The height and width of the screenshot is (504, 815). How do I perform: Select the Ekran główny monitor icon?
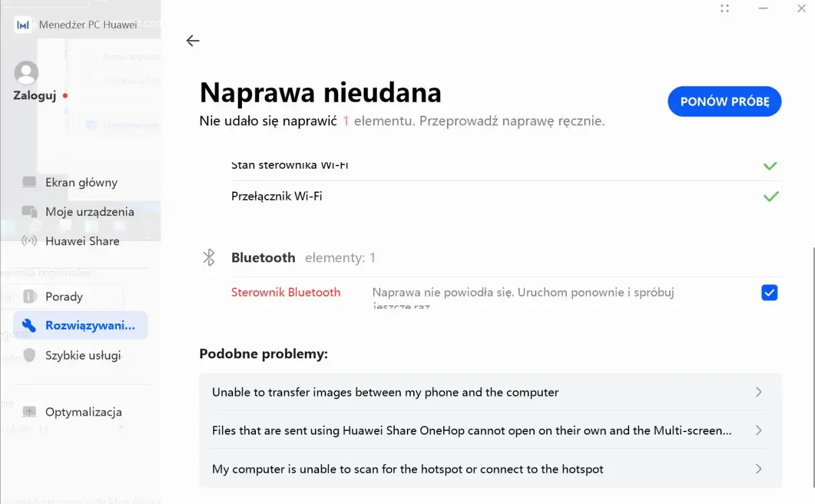[x=29, y=182]
